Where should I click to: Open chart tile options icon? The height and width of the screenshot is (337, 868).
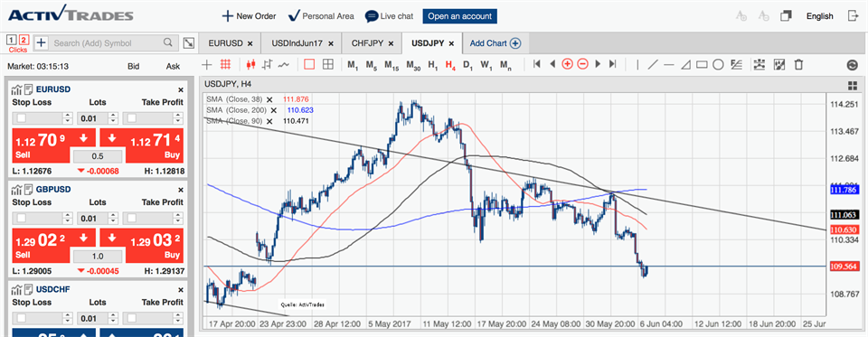[852, 85]
